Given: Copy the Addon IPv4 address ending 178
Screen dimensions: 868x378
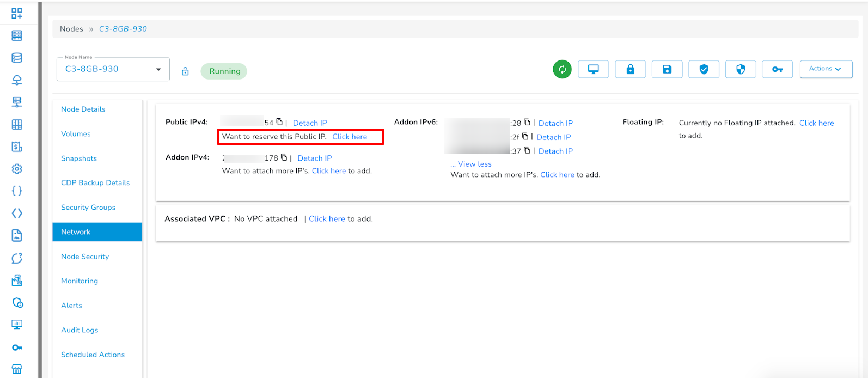Looking at the screenshot, I should click(284, 157).
